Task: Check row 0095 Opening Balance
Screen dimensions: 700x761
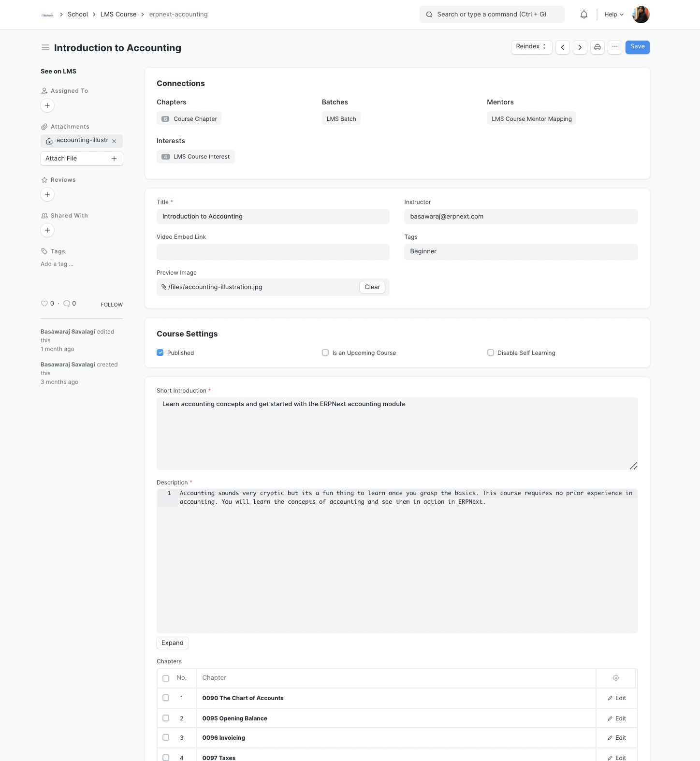Action: point(166,718)
